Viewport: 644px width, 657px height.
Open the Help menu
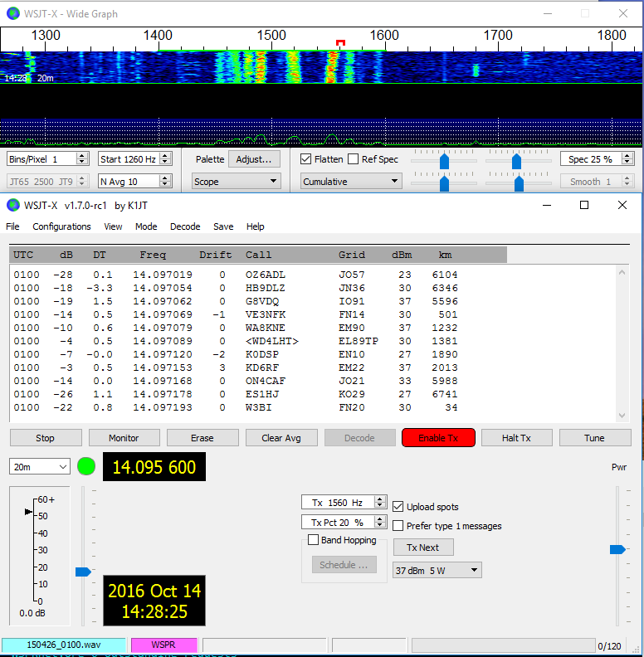click(x=255, y=226)
